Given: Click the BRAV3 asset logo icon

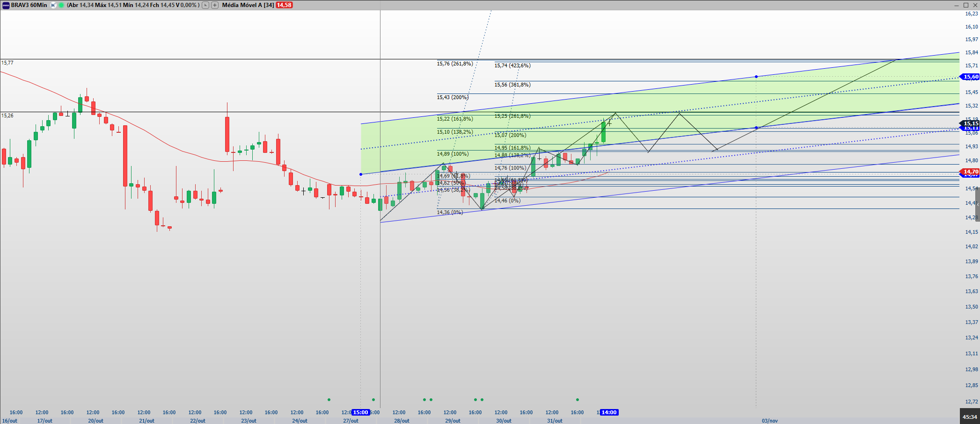Looking at the screenshot, I should click(6, 5).
